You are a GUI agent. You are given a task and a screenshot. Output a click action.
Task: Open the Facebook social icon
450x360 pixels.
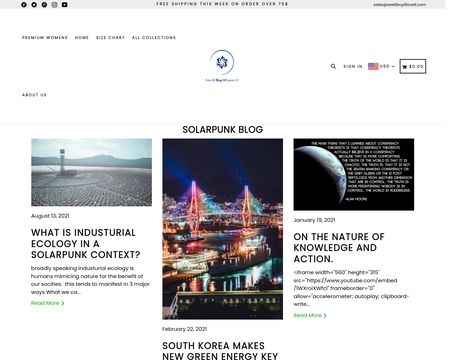point(24,5)
